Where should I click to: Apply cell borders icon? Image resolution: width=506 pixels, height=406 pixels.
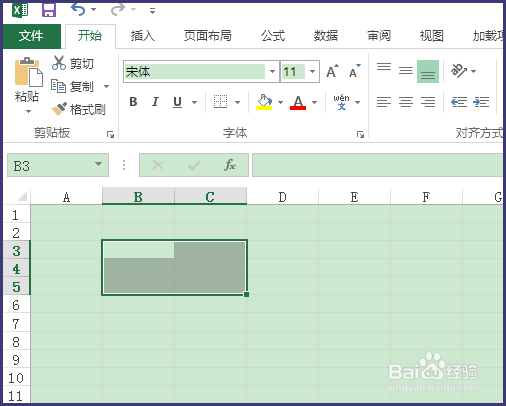pos(220,102)
